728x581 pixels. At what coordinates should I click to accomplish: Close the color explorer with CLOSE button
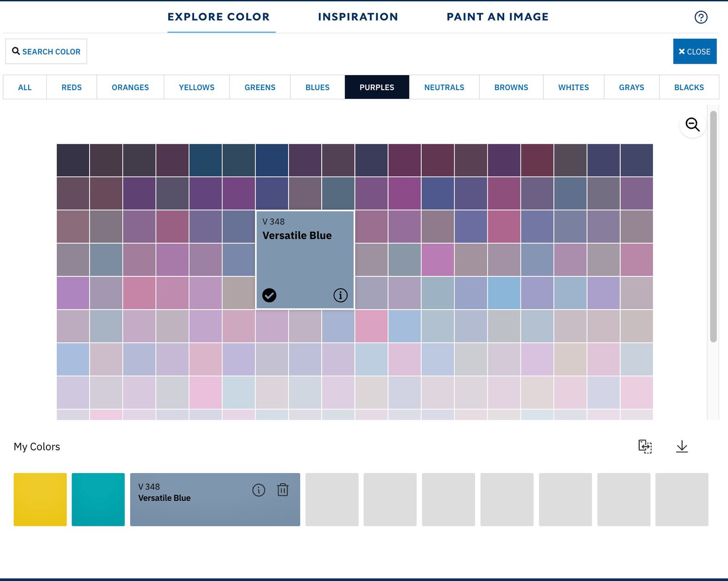point(695,51)
